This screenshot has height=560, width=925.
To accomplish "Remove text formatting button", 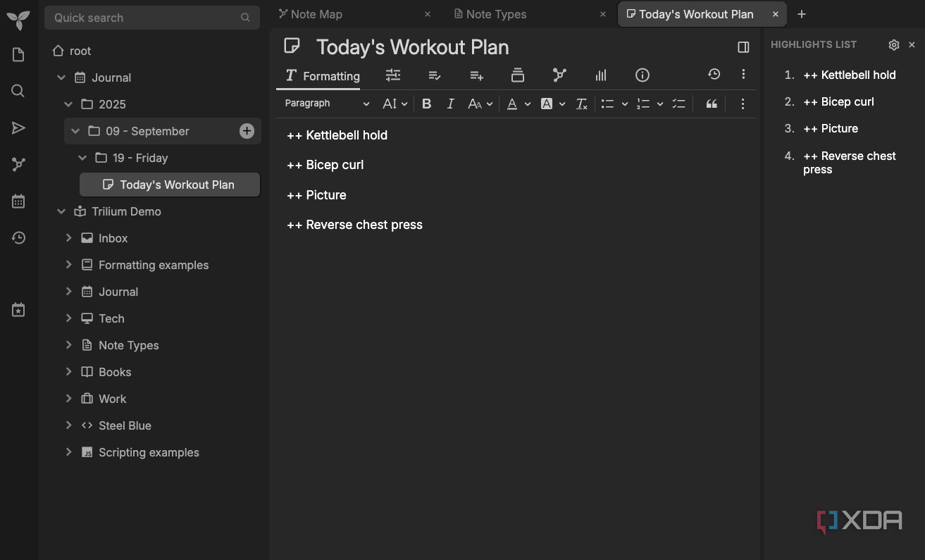I will pos(582,104).
